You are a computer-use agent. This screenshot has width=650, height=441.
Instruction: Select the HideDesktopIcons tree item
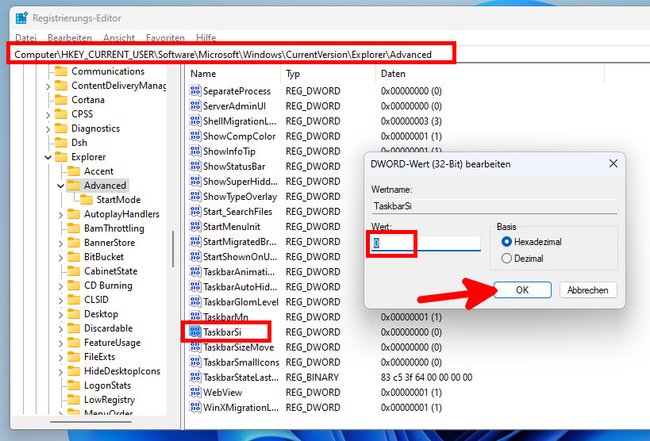pyautogui.click(x=122, y=371)
